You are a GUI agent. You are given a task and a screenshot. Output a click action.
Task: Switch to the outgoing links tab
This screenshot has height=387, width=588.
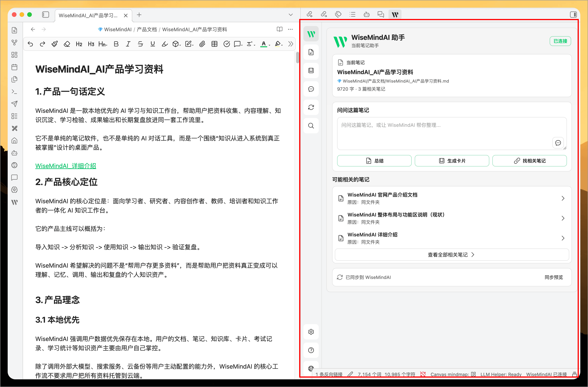[324, 15]
